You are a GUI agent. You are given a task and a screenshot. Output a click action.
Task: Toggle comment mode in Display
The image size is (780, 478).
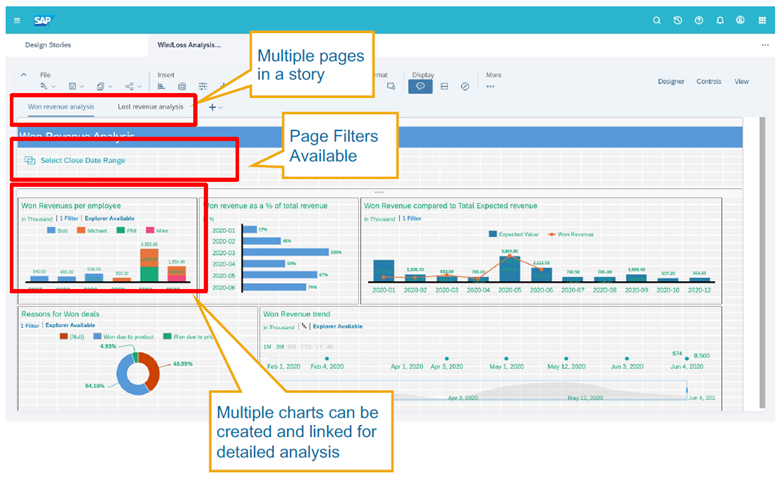point(420,87)
